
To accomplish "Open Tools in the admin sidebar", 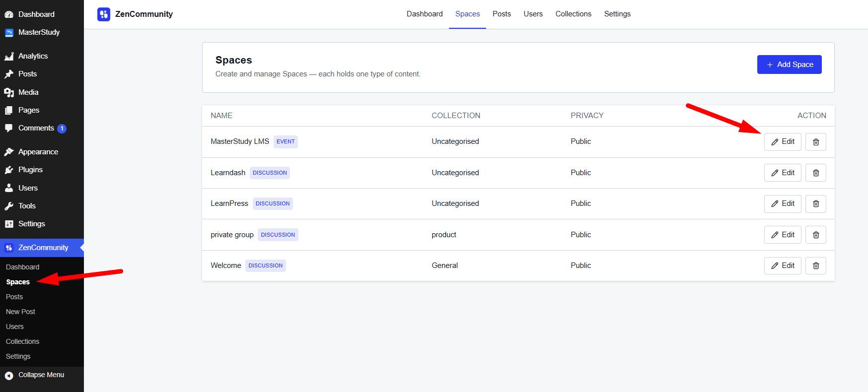I will click(x=42, y=206).
